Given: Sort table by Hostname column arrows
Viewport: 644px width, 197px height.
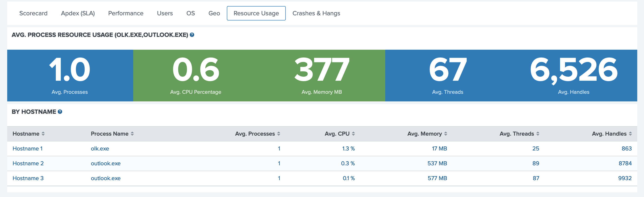Looking at the screenshot, I should (x=43, y=134).
